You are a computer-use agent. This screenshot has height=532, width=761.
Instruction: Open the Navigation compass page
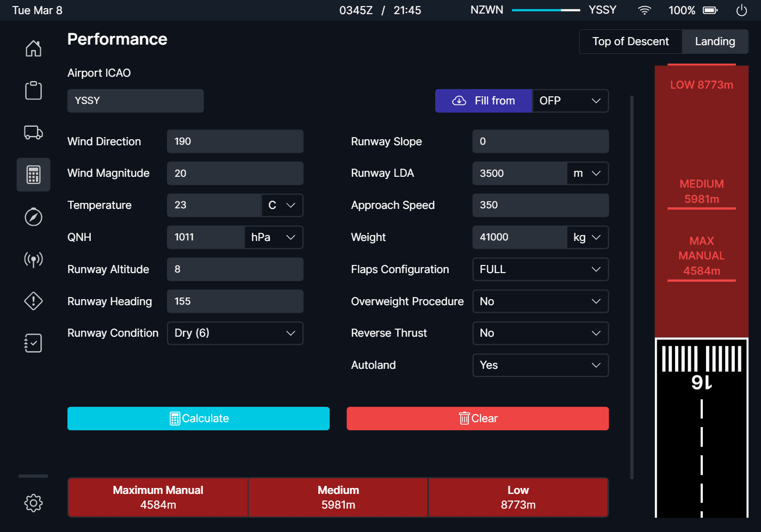click(33, 217)
